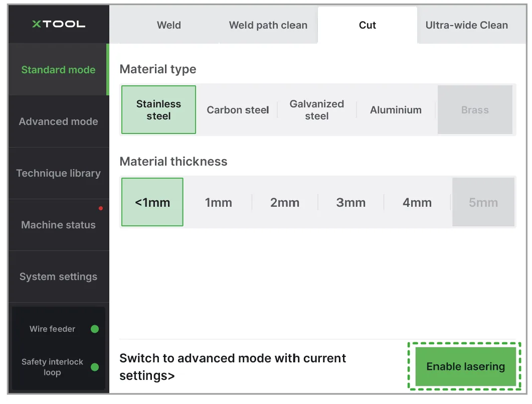The width and height of the screenshot is (532, 404).
Task: Pick Aluminium material type
Action: coord(396,110)
